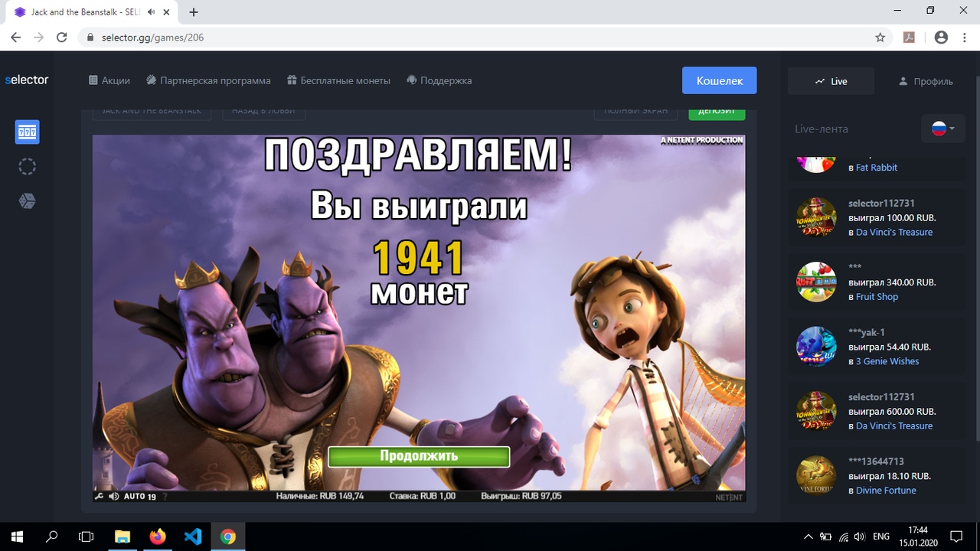The height and width of the screenshot is (551, 980).
Task: Open the hexagon sidebar icon
Action: [27, 201]
